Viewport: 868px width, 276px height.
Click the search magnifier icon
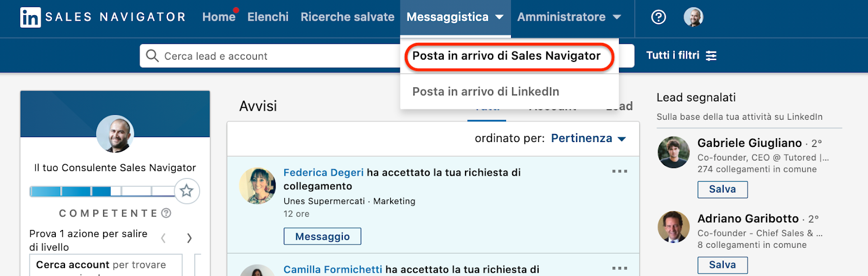[152, 56]
